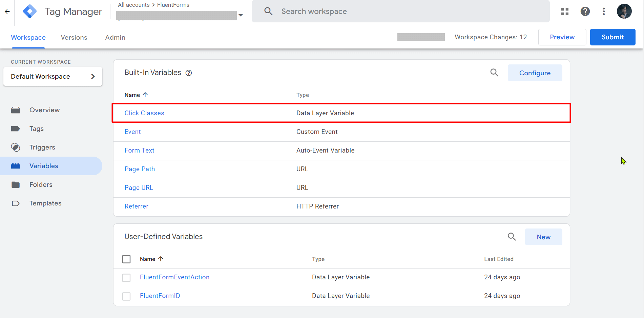Click New user-defined variable button

tap(543, 237)
